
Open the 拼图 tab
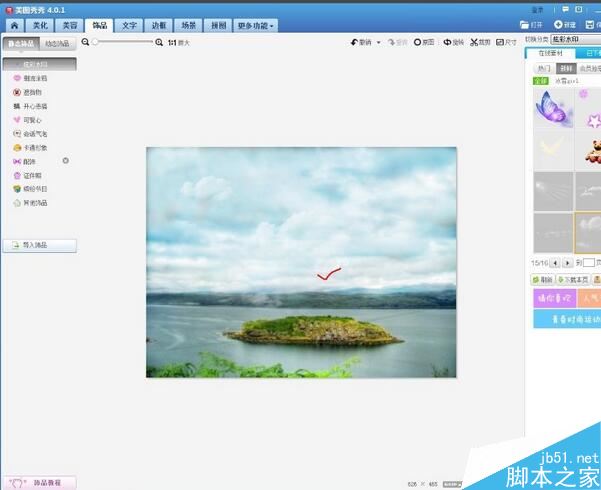click(x=218, y=26)
